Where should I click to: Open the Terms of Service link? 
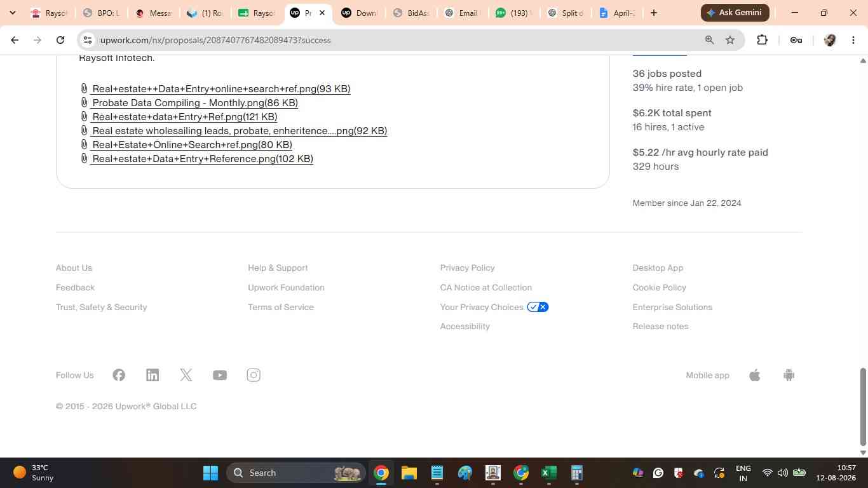tap(281, 307)
